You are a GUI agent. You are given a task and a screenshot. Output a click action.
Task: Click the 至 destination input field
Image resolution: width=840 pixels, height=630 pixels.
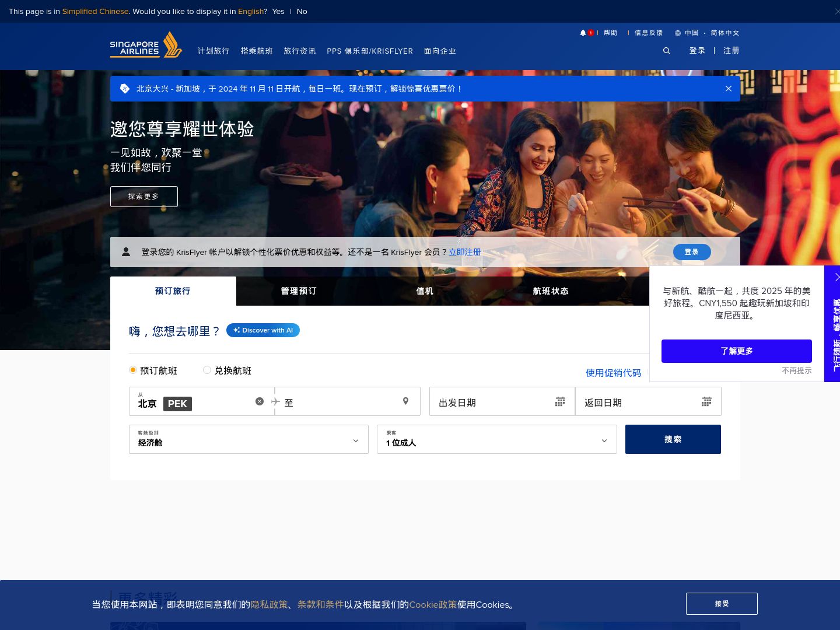(x=348, y=401)
